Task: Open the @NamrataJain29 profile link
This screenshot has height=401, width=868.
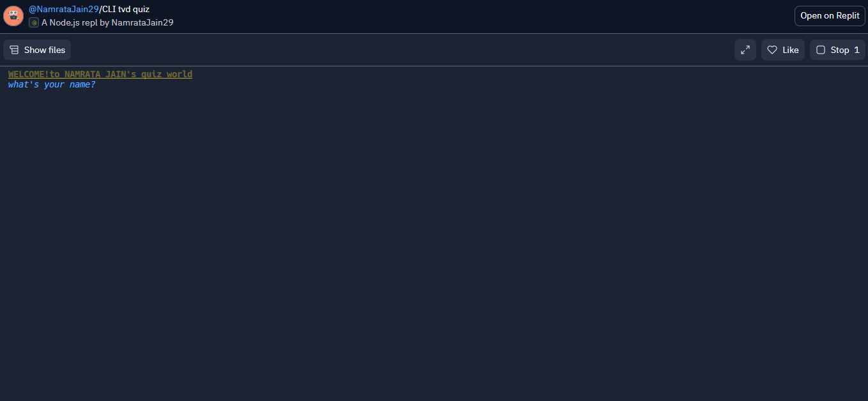Action: click(x=64, y=9)
